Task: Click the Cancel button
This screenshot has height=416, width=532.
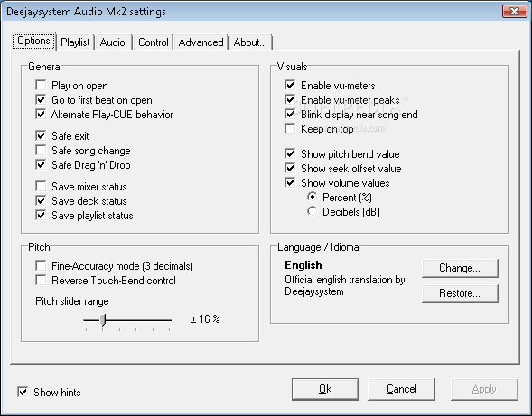Action: coord(401,389)
